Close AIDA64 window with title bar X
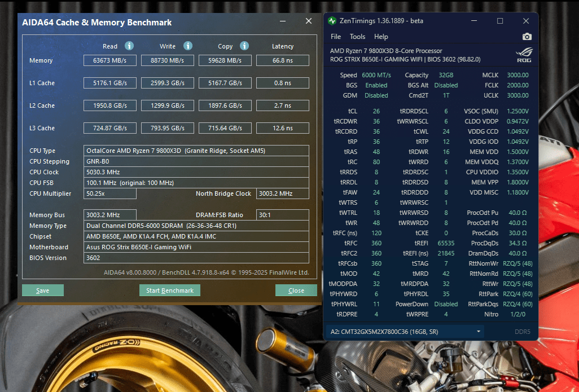The width and height of the screenshot is (579, 392). tap(309, 21)
